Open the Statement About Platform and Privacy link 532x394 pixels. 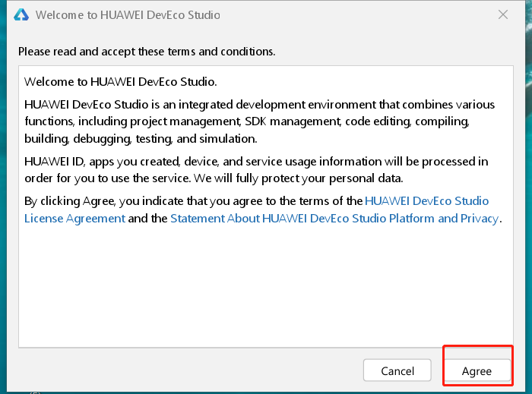click(x=334, y=219)
